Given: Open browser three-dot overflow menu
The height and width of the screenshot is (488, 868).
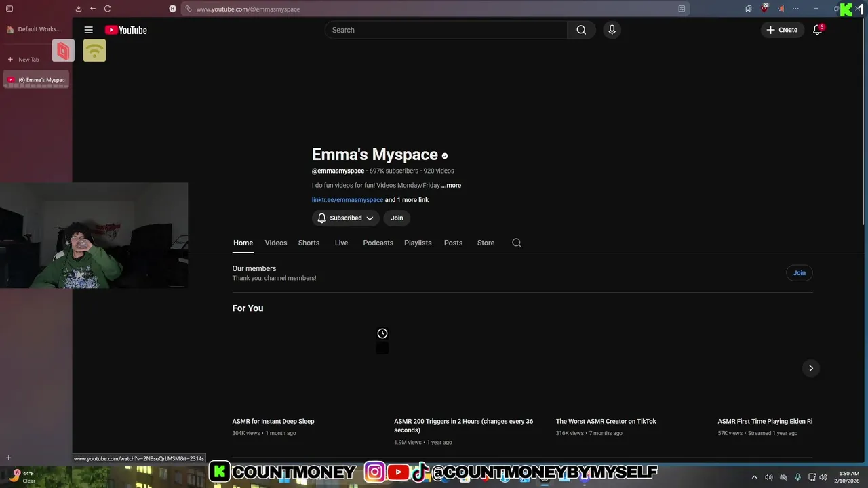Looking at the screenshot, I should pos(795,9).
